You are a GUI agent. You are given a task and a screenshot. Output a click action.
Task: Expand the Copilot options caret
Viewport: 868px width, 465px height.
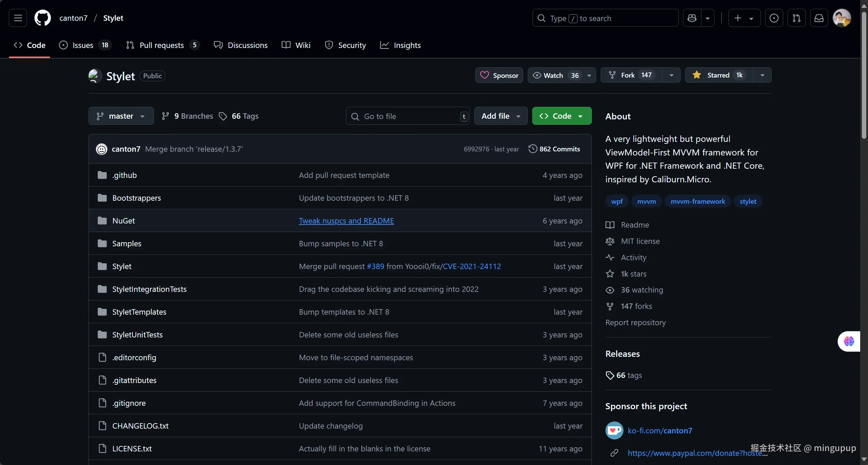click(708, 18)
